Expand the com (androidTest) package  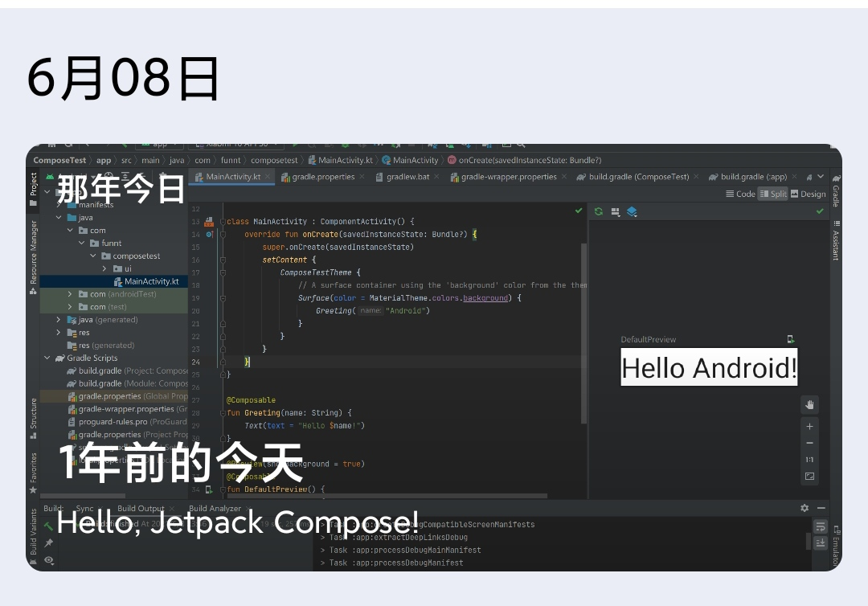(x=71, y=294)
